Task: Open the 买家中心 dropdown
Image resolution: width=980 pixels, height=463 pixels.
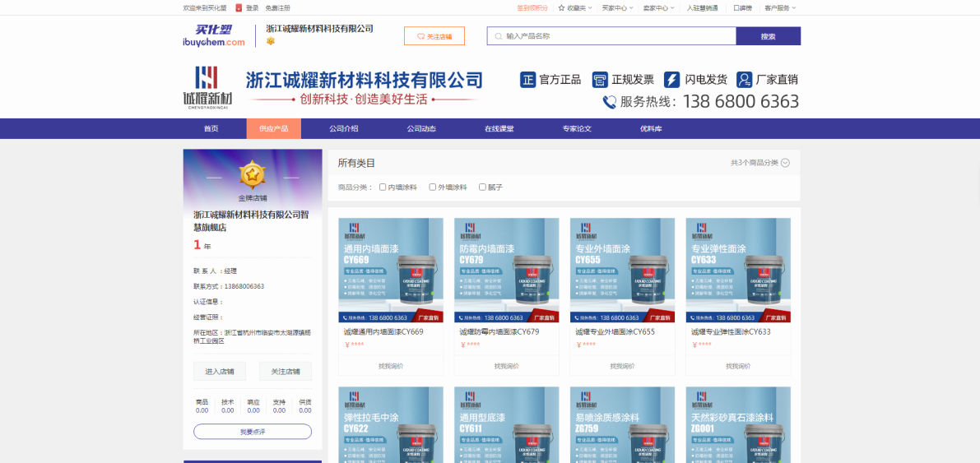Action: coord(617,8)
